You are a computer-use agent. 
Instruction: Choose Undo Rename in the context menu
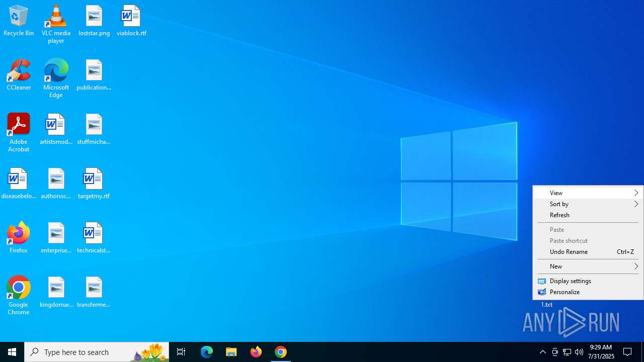(x=588, y=252)
